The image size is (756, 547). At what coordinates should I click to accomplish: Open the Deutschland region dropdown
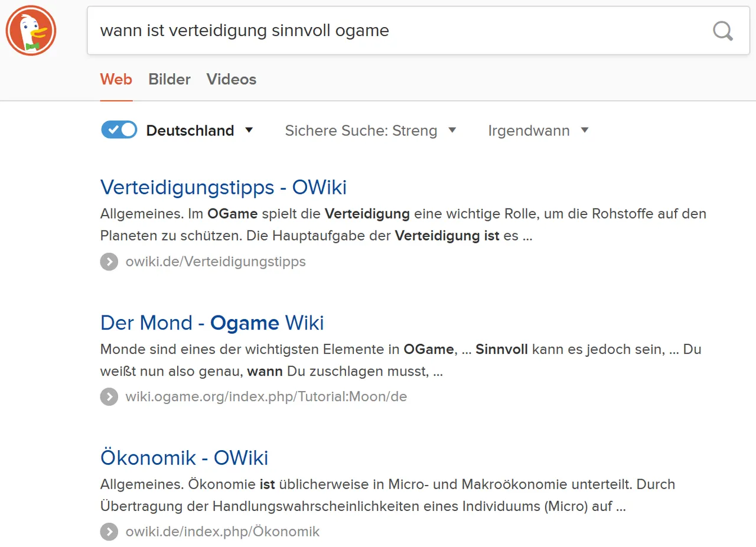tap(200, 131)
